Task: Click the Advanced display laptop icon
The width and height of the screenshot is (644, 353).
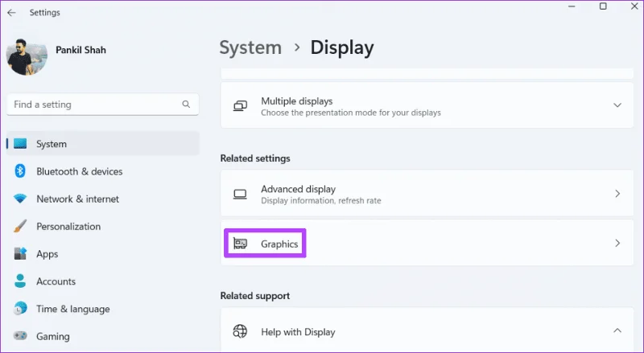Action: (x=240, y=194)
